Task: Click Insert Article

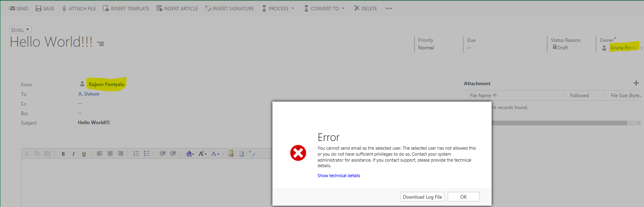Action: 177,8
